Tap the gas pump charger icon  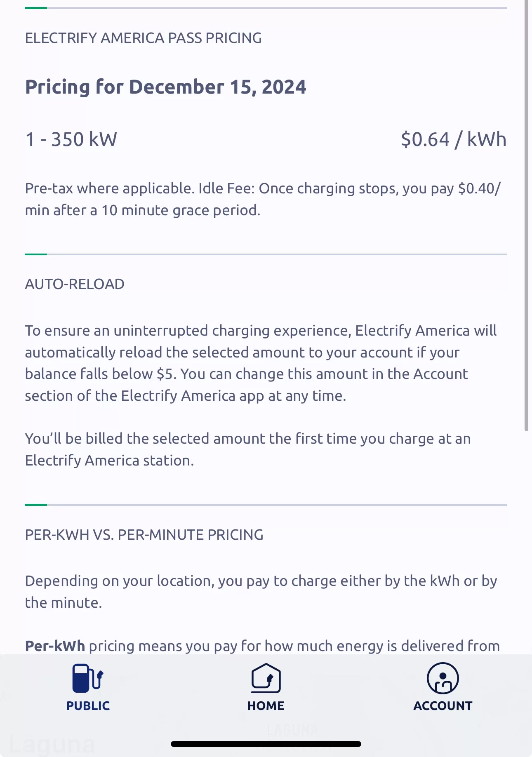[x=88, y=678]
